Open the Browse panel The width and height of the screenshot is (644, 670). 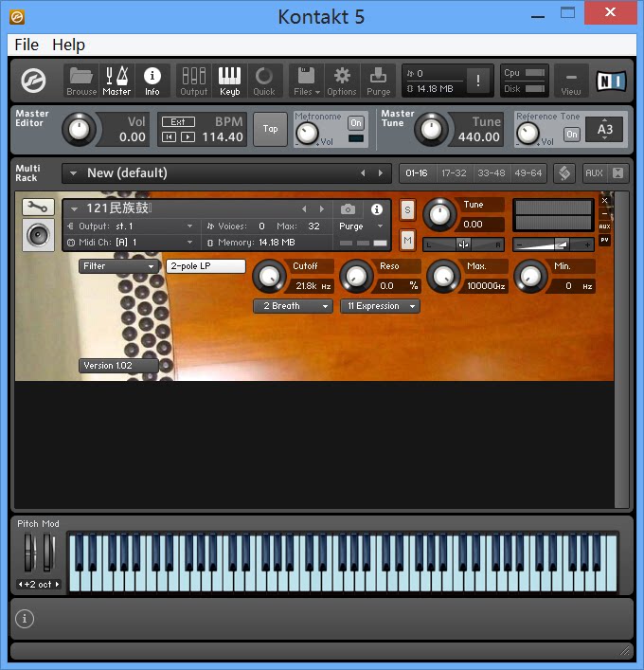pyautogui.click(x=81, y=81)
